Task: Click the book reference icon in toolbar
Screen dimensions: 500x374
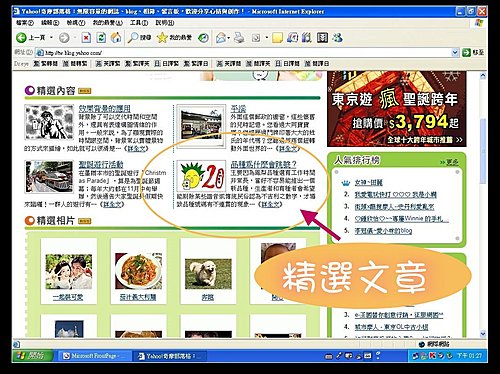Action: 307,37
